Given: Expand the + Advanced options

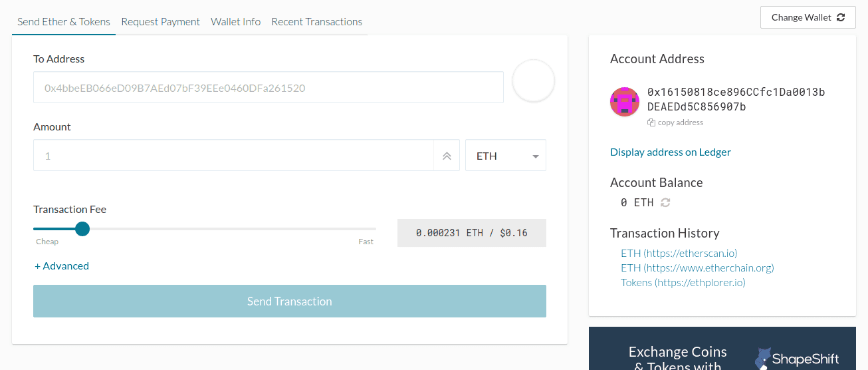Looking at the screenshot, I should click(62, 266).
